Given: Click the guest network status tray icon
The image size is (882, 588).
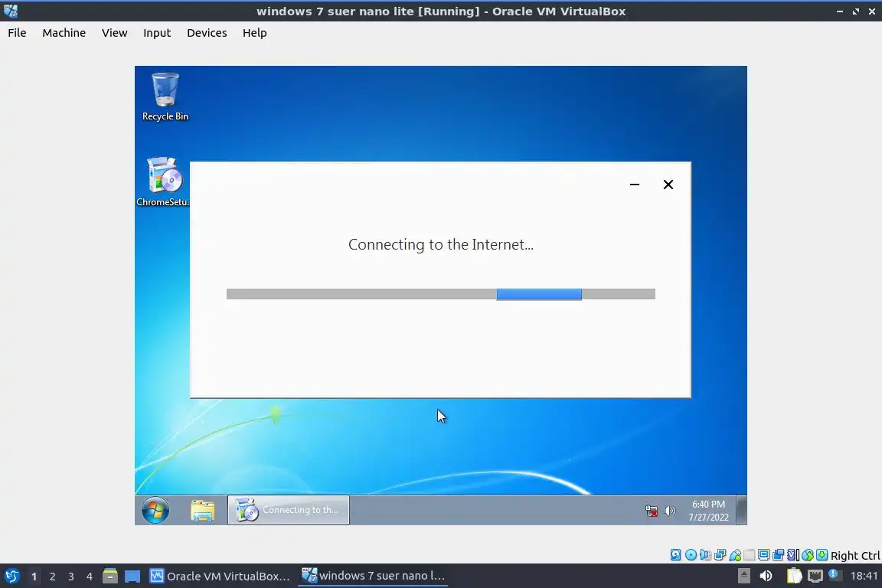Looking at the screenshot, I should (x=652, y=511).
